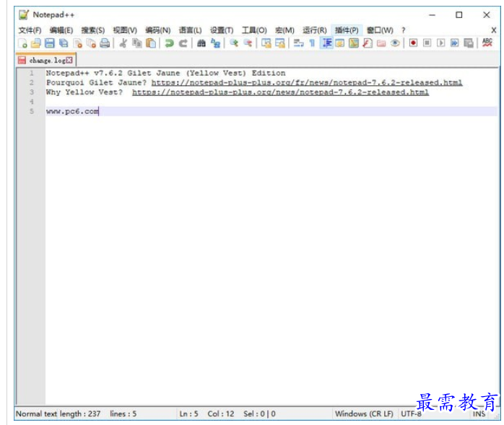Open the 插件(P) menu
The width and height of the screenshot is (504, 425).
pyautogui.click(x=347, y=30)
